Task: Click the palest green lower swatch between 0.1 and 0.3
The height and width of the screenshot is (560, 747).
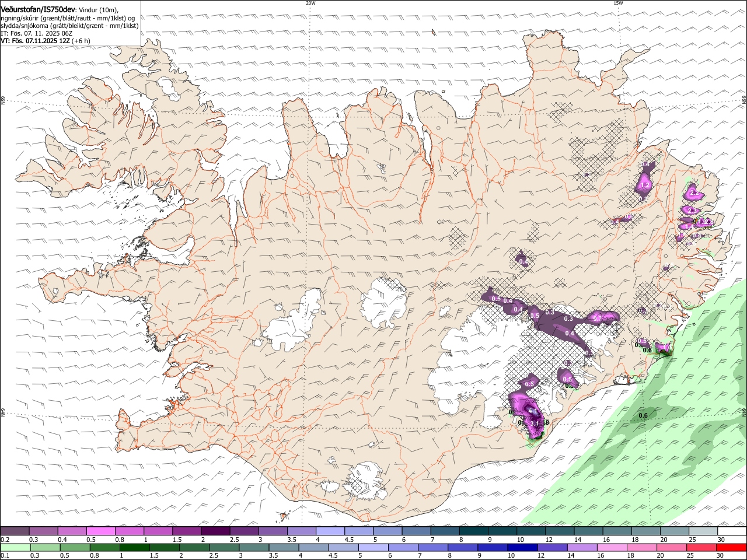Action: click(15, 548)
